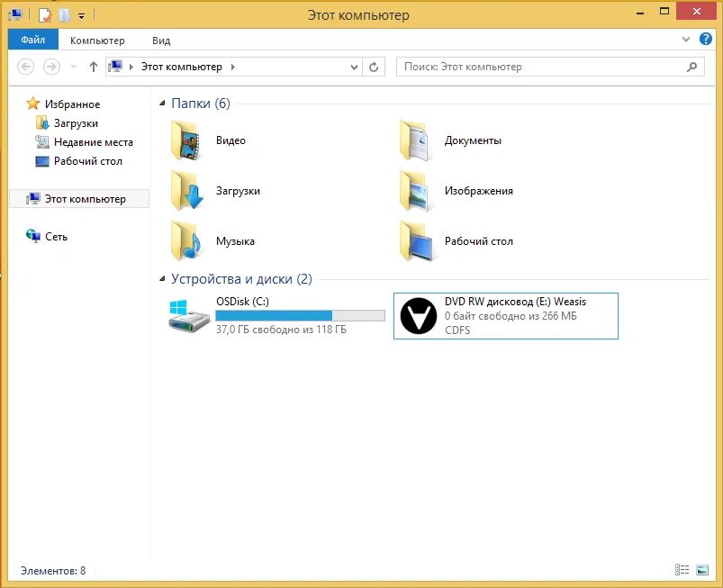The height and width of the screenshot is (588, 723).
Task: Click the Properties quick access toolbar icon
Action: pos(45,15)
